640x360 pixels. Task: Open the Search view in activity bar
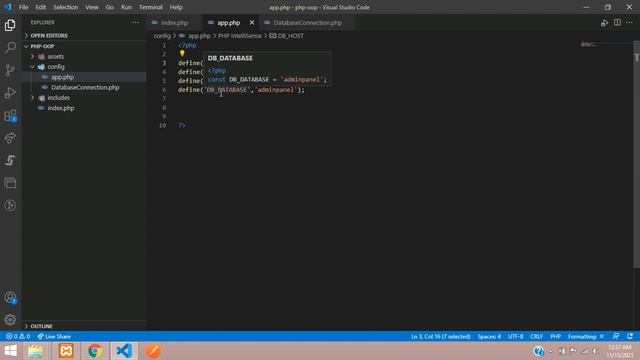coord(10,47)
